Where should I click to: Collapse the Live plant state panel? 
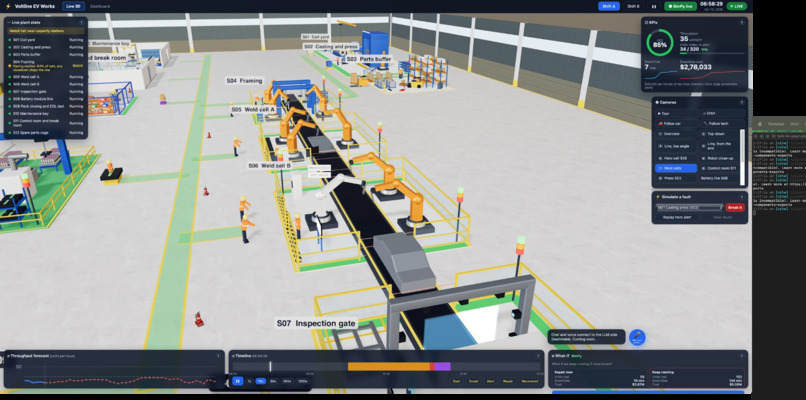[9, 23]
